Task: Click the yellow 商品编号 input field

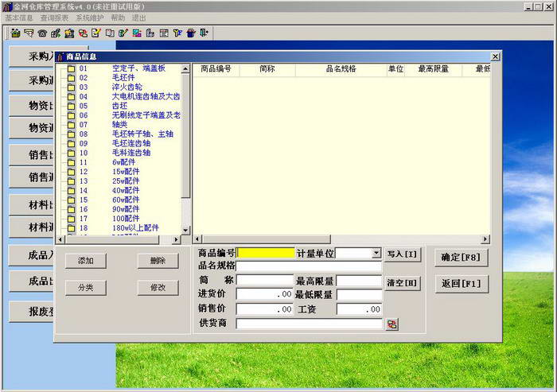Action: pos(265,253)
